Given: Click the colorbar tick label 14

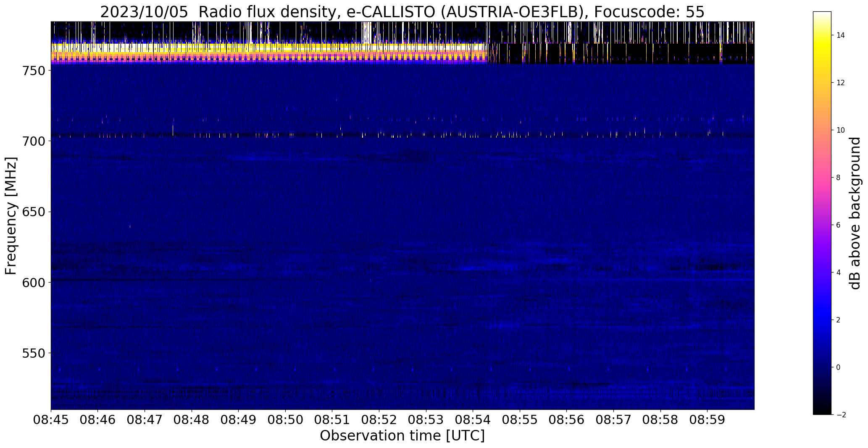Looking at the screenshot, I should pos(841,35).
